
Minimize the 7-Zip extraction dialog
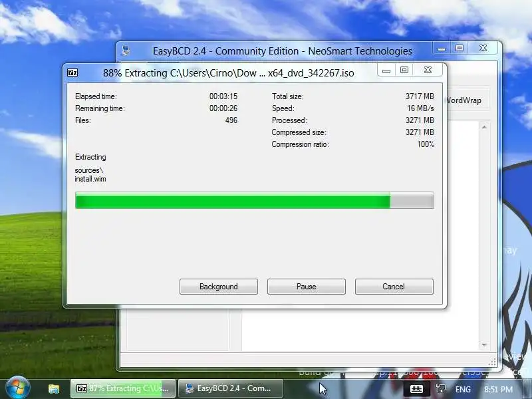(x=386, y=70)
